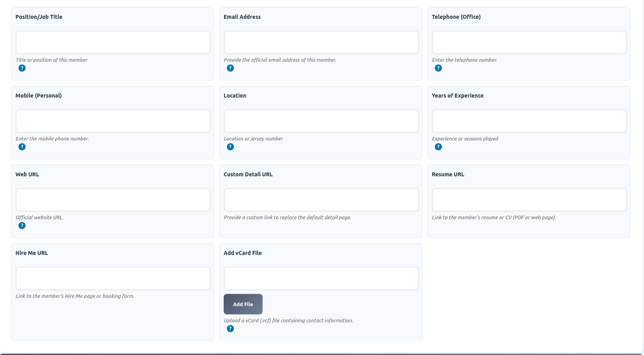Click help icon under Add vCard File
Screen dimensions: 644x355
(230, 329)
